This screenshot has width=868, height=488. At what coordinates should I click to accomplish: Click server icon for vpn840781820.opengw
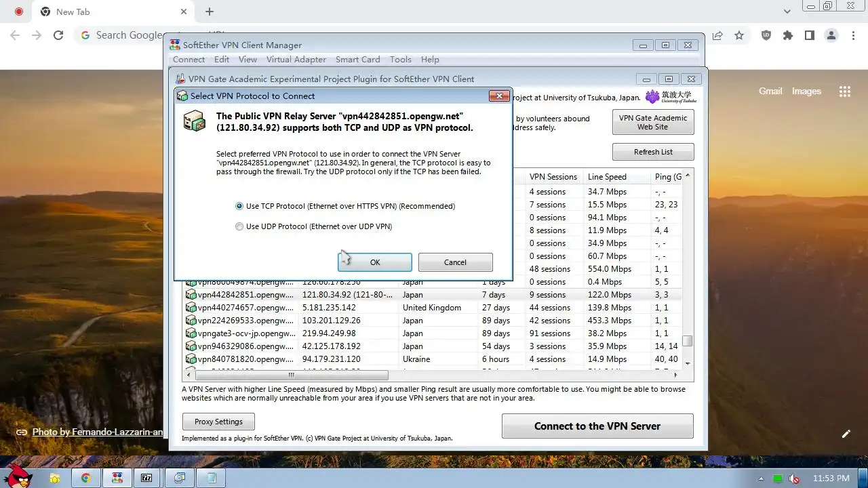[x=191, y=359]
